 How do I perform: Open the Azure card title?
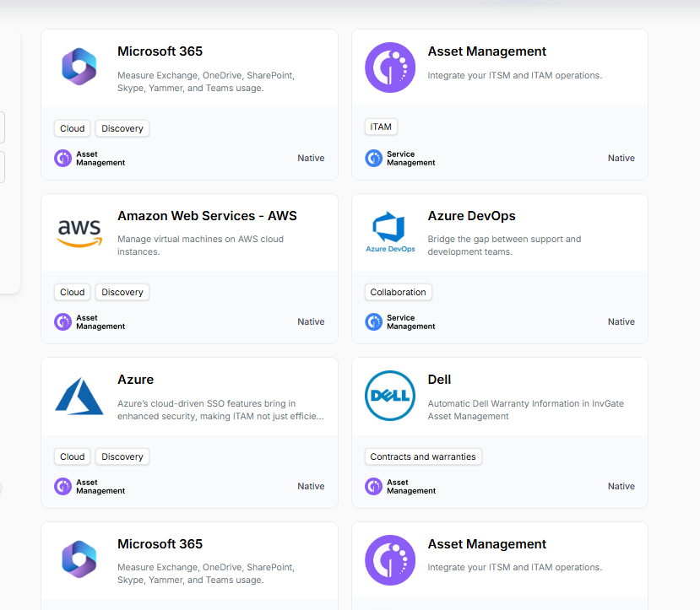[135, 380]
